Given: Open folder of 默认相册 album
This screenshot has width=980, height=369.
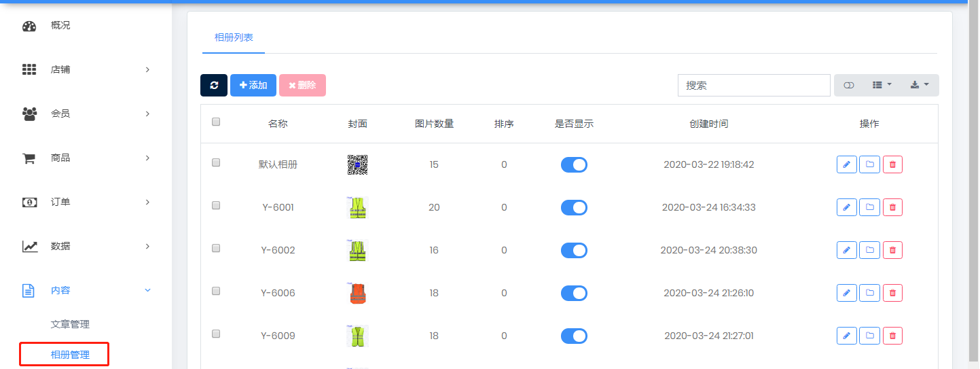Looking at the screenshot, I should (869, 164).
